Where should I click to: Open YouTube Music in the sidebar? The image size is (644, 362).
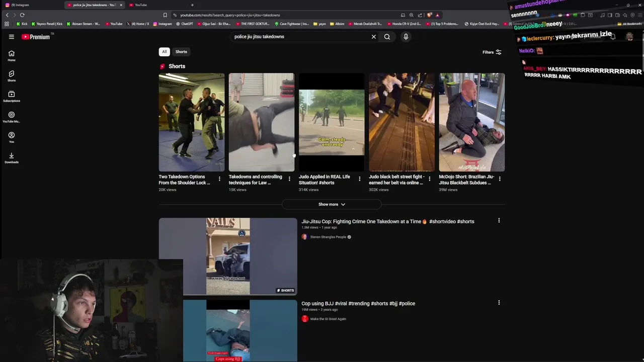tap(11, 117)
